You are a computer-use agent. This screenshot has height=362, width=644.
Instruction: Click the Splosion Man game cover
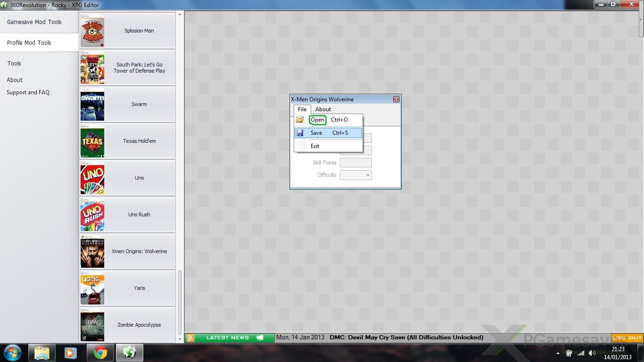click(92, 31)
